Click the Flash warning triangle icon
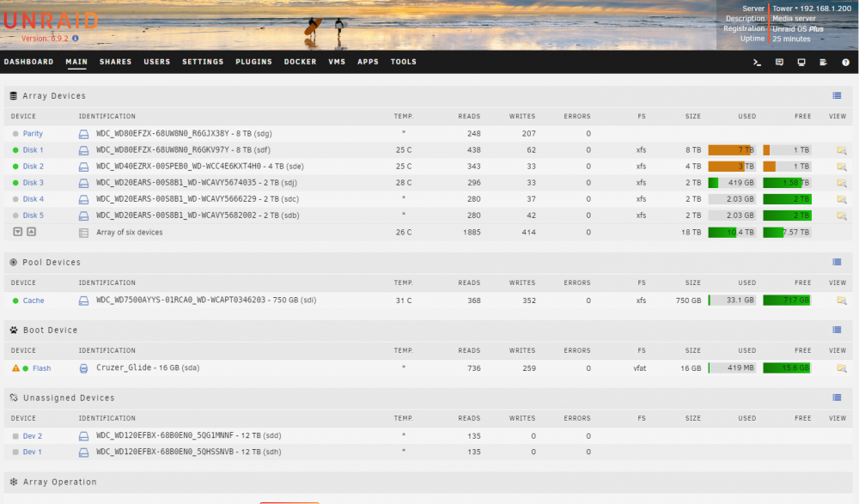859x504 pixels. coord(15,368)
